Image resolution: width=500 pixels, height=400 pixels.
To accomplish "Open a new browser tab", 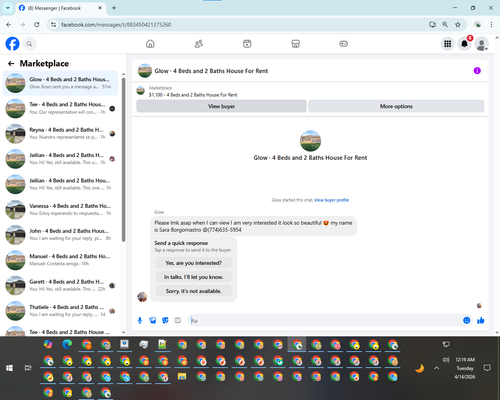I will pos(114,8).
